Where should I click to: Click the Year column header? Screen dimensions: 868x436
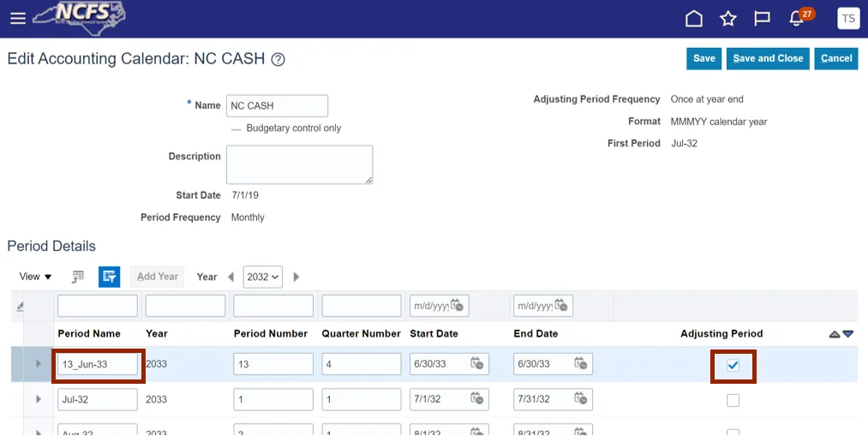(x=157, y=334)
